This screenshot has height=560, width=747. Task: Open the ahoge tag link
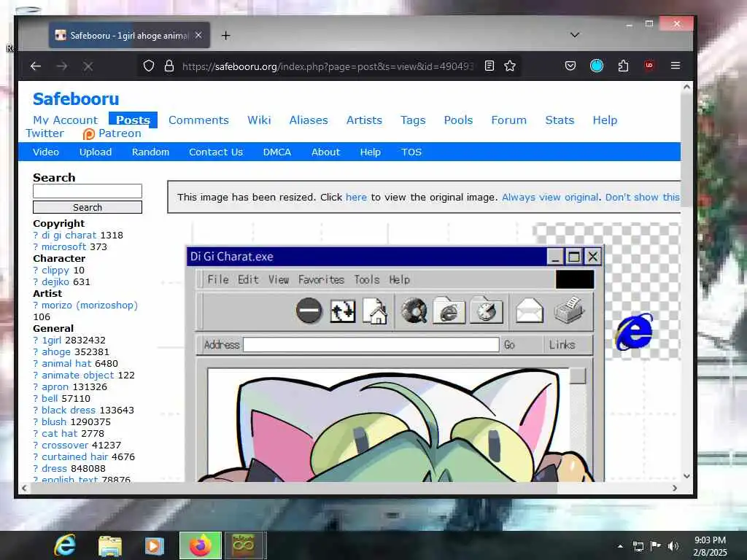coord(56,352)
